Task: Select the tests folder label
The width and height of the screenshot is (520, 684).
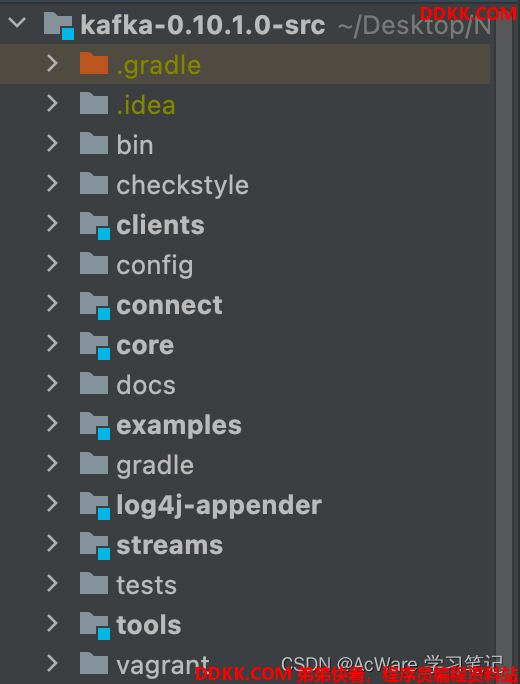Action: click(147, 585)
